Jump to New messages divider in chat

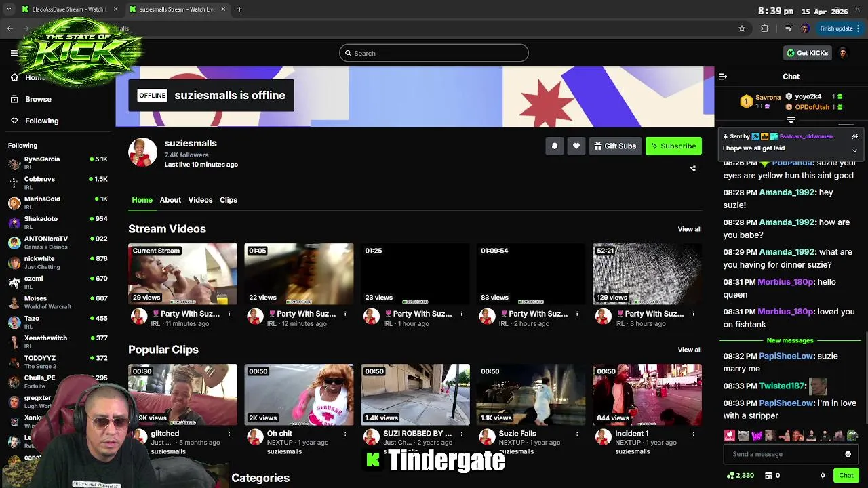point(790,340)
